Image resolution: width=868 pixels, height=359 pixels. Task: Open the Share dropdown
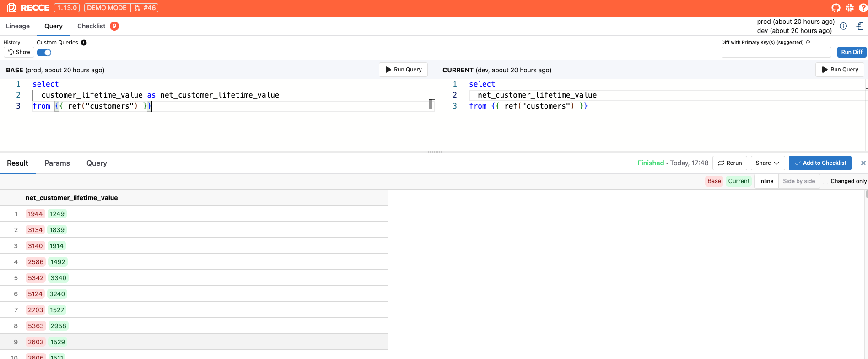point(767,163)
